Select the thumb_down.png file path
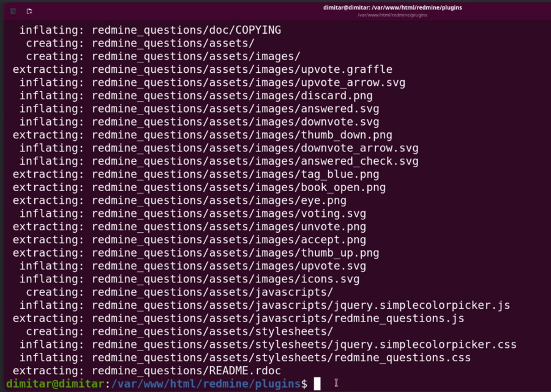The width and height of the screenshot is (551, 392). point(242,135)
